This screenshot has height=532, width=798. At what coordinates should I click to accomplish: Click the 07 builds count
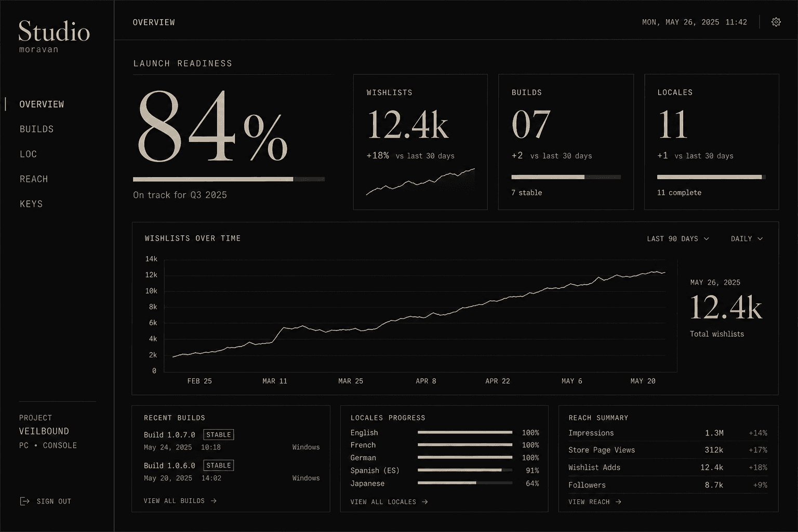coord(530,125)
